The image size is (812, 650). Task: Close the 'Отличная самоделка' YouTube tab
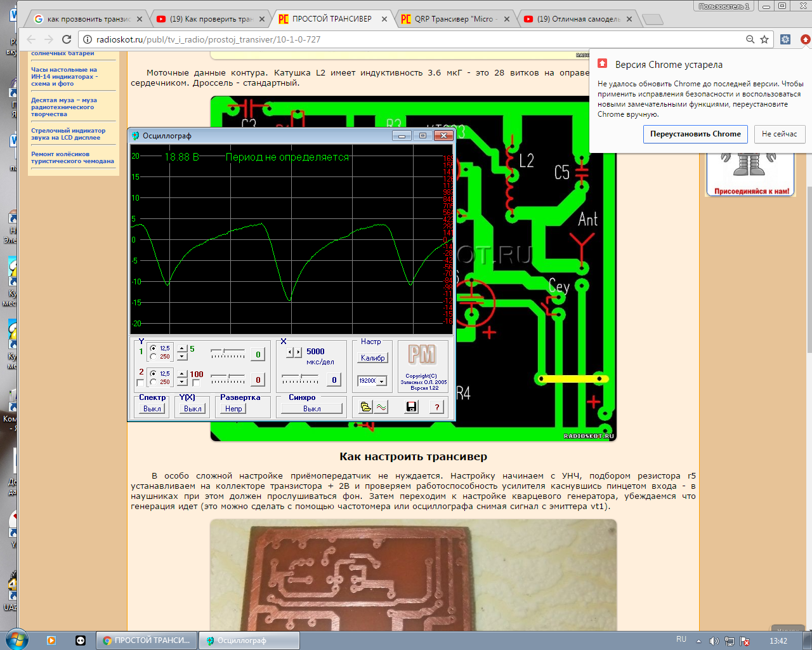coord(629,19)
